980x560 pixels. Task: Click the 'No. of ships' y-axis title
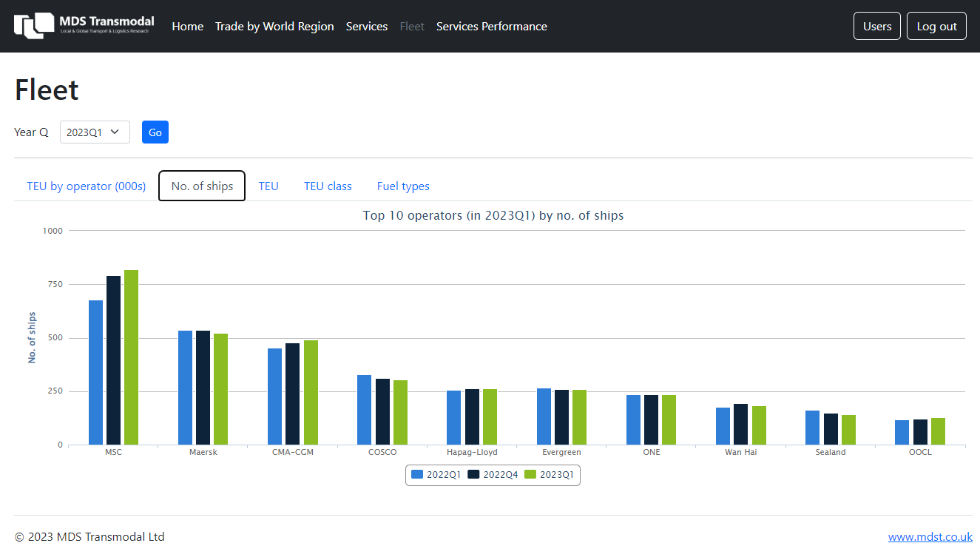coord(33,337)
